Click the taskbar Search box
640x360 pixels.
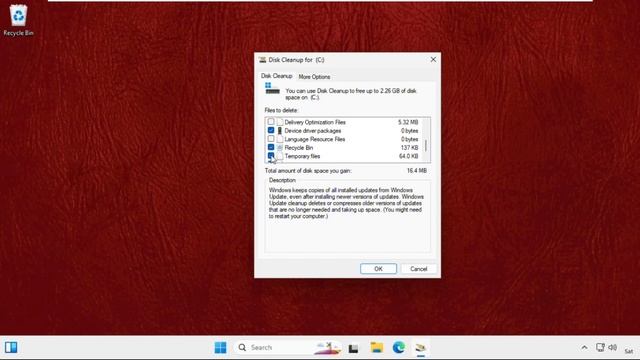287,347
